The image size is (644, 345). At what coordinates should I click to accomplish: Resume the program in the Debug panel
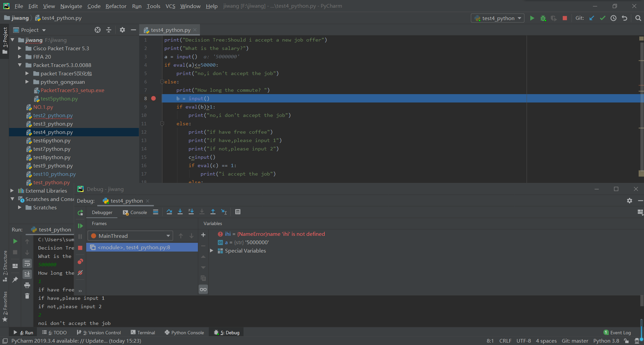(80, 226)
